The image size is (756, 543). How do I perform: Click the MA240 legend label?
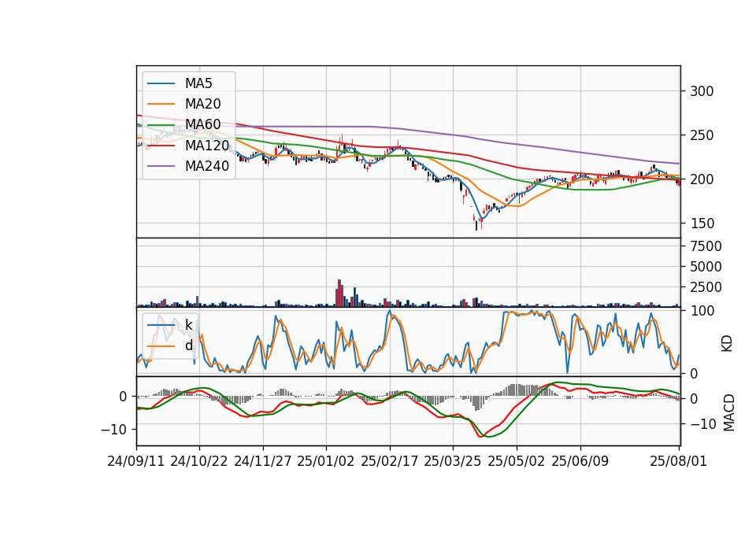(207, 166)
